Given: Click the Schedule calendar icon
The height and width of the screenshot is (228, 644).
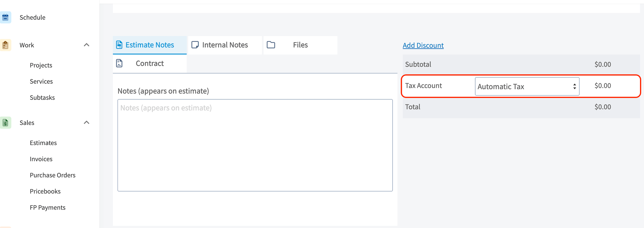Looking at the screenshot, I should click(x=5, y=17).
